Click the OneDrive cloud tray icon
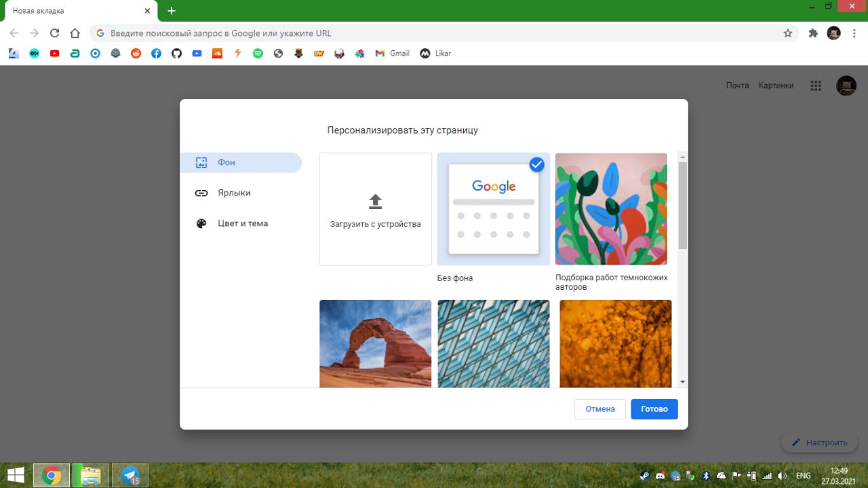The width and height of the screenshot is (868, 488). (x=721, y=476)
